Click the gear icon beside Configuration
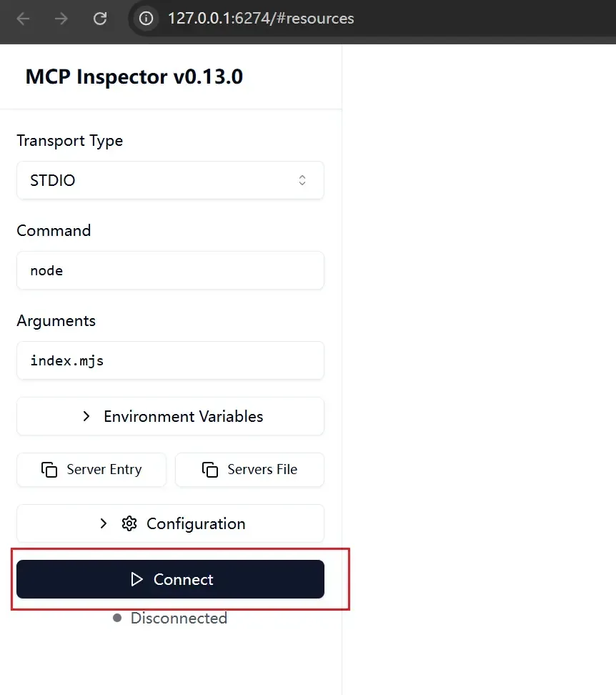 [129, 523]
